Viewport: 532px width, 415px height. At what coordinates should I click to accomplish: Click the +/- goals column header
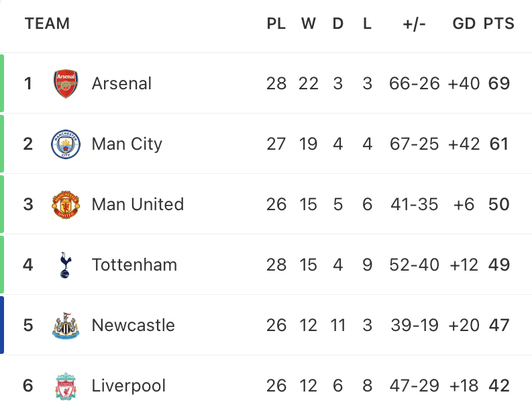(x=414, y=24)
